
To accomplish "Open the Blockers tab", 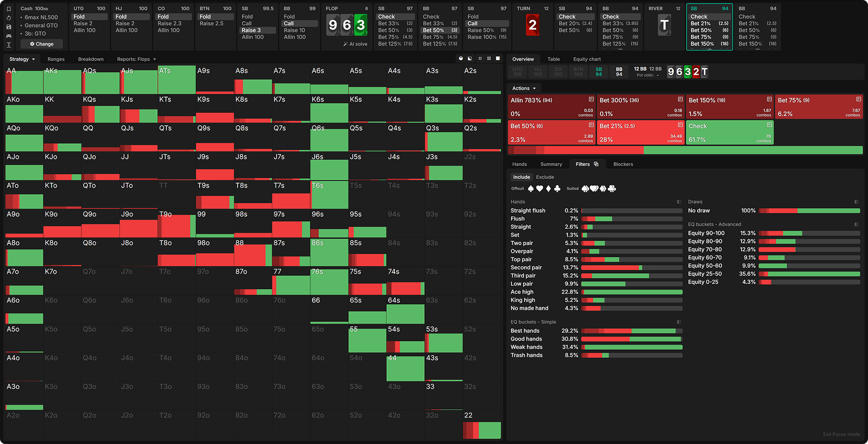I will pos(623,164).
